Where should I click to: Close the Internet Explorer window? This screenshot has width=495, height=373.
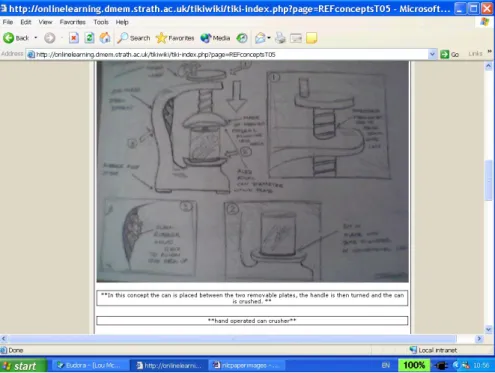tap(487, 8)
